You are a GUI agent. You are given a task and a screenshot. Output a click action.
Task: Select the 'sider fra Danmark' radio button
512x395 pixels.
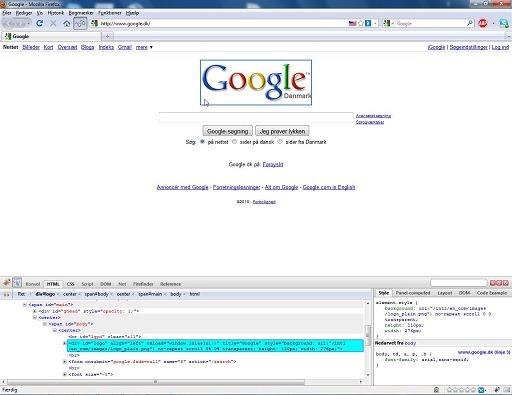click(x=280, y=142)
